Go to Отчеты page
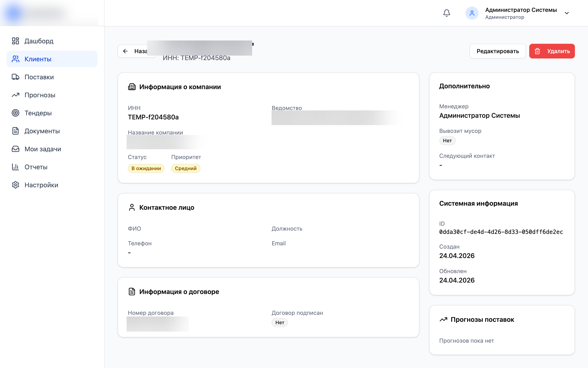588x368 pixels. pyautogui.click(x=52, y=167)
